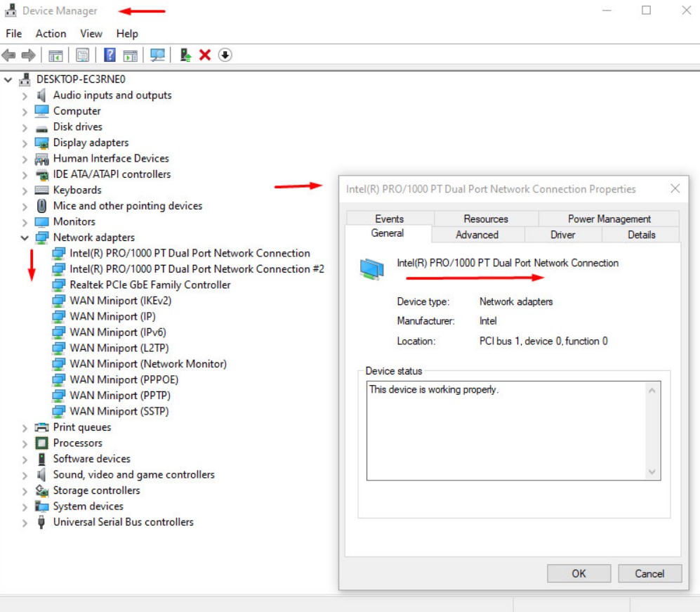Viewport: 700px width, 612px height.
Task: Close the Intel PRO/1000 Properties dialog
Action: 675,189
